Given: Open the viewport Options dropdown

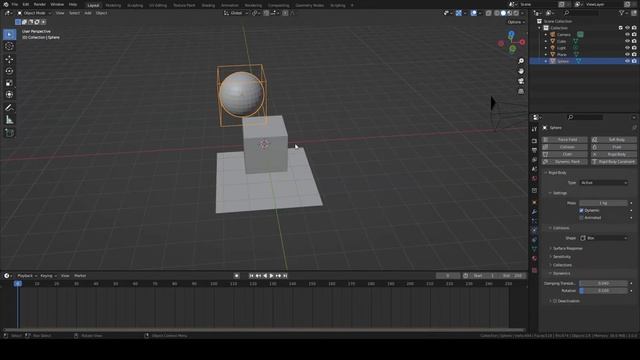Looking at the screenshot, I should [x=516, y=22].
